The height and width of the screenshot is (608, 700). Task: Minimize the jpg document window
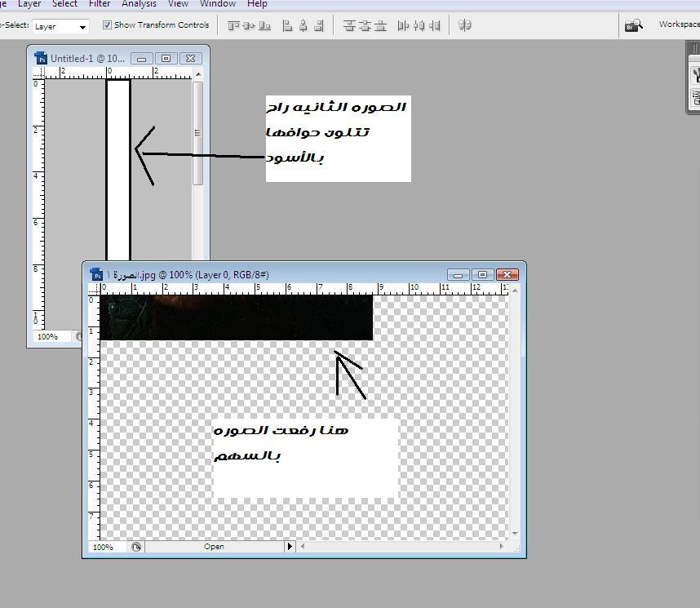458,275
